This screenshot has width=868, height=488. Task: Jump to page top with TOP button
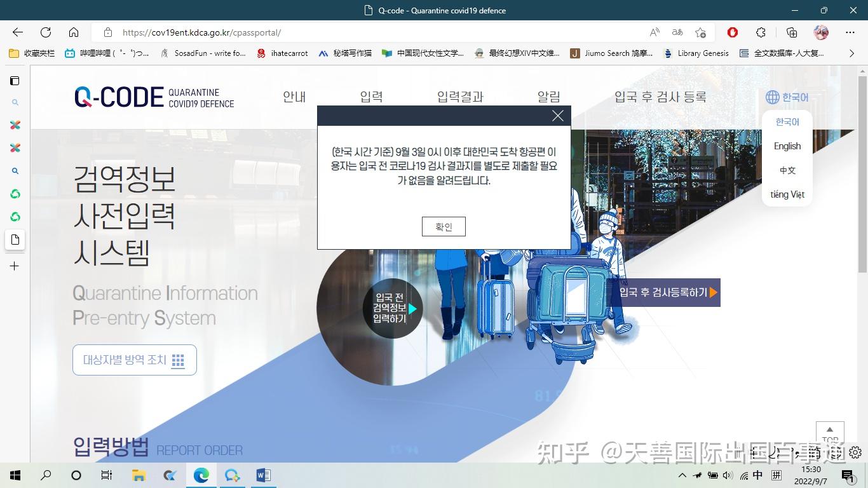830,434
